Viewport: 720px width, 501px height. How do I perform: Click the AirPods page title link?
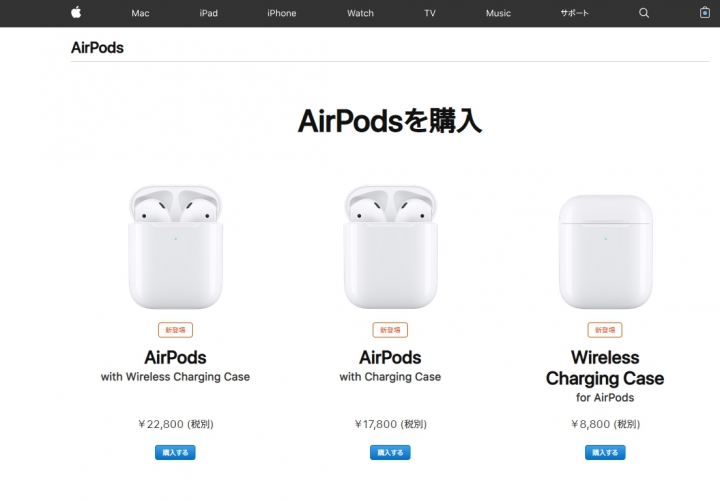coord(97,48)
